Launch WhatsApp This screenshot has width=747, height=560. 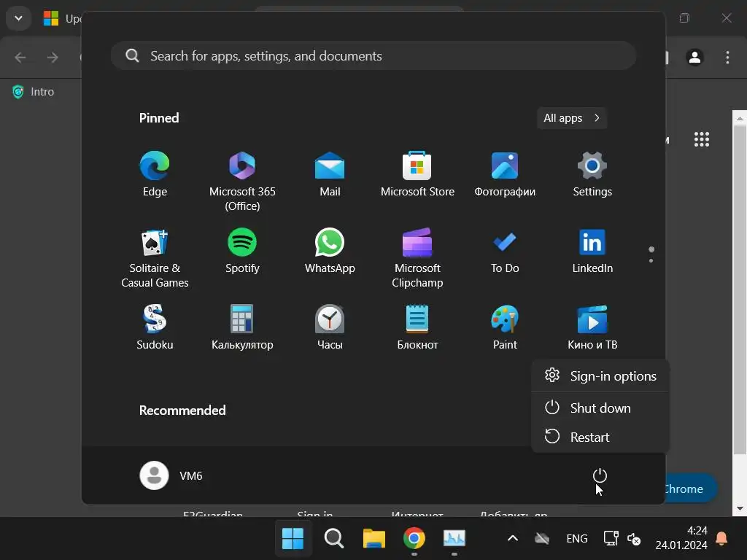point(330,251)
